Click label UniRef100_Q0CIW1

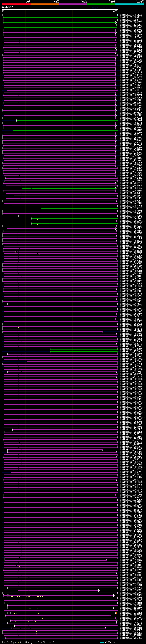131,82
